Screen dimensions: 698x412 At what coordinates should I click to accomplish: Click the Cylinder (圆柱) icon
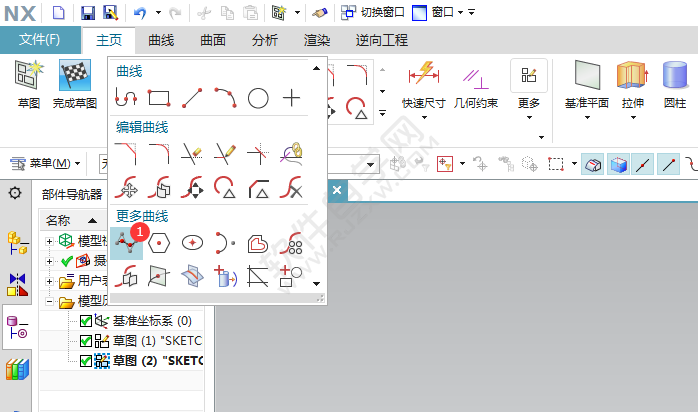675,85
